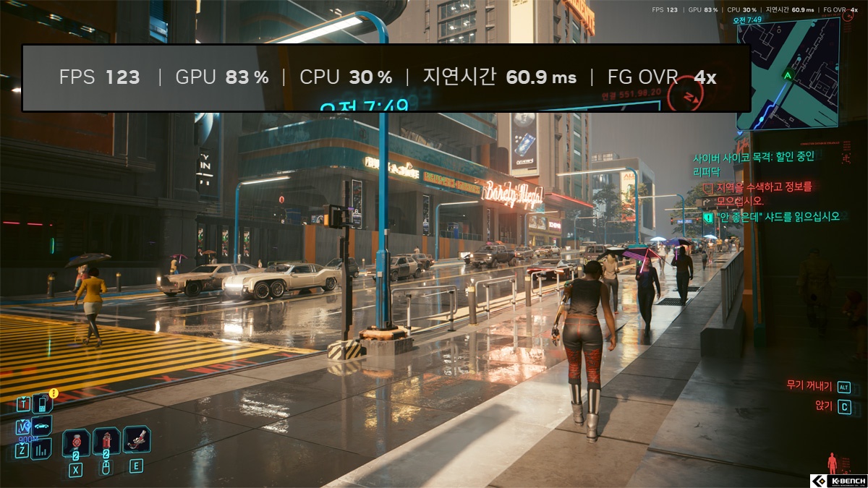Click the E key hint below gadget

pos(136,466)
